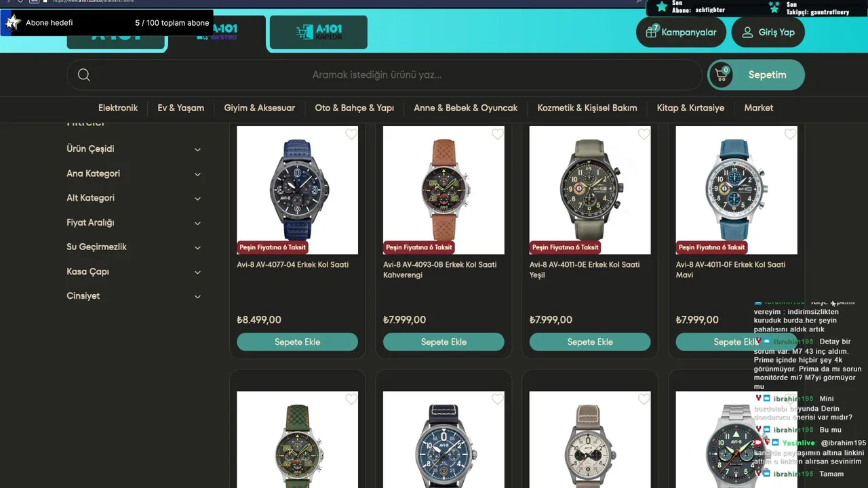Image resolution: width=868 pixels, height=488 pixels.
Task: Open the Sepetim shopping cart icon
Action: pyautogui.click(x=722, y=75)
